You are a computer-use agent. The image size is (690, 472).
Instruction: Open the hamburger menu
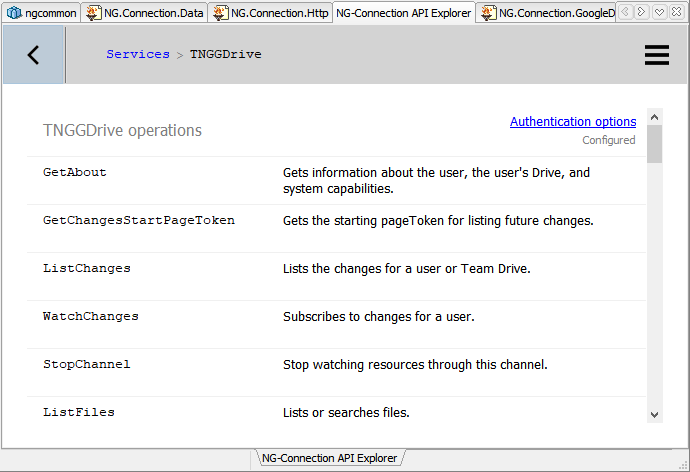(656, 55)
